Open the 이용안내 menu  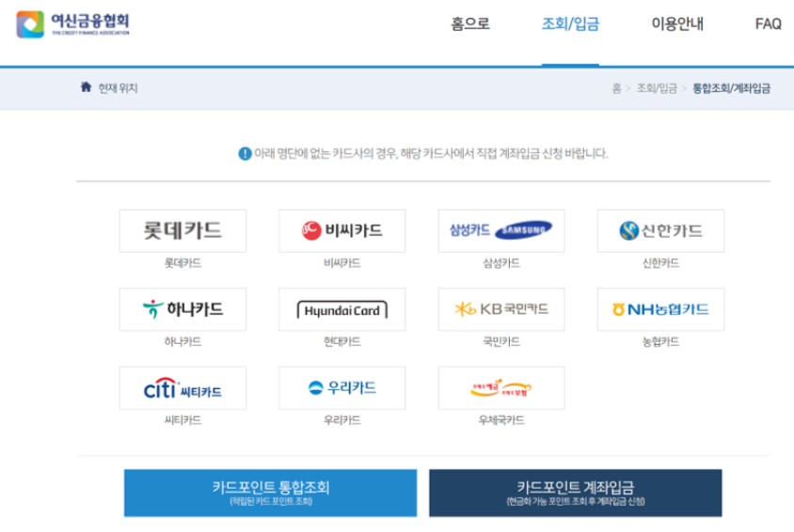[x=677, y=23]
